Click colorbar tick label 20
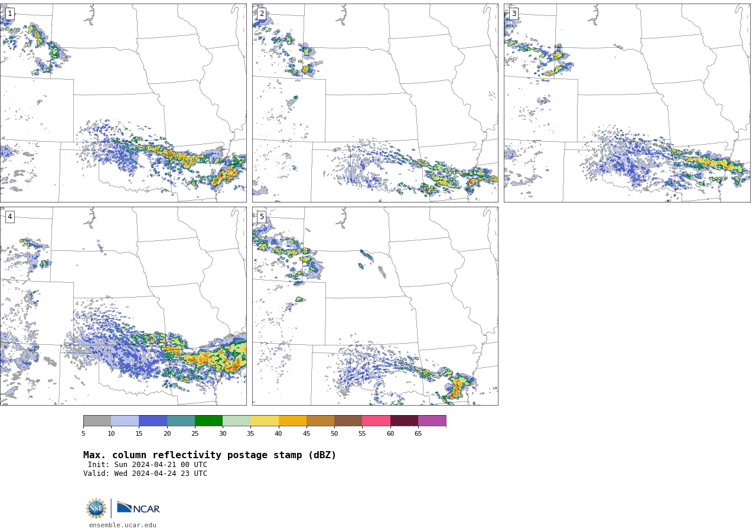This screenshot has width=756, height=532. coord(167,434)
